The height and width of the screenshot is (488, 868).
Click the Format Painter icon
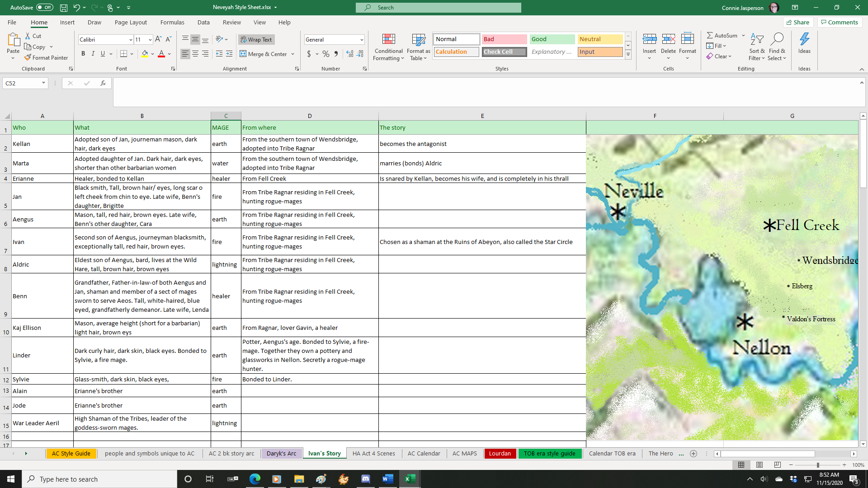[28, 57]
